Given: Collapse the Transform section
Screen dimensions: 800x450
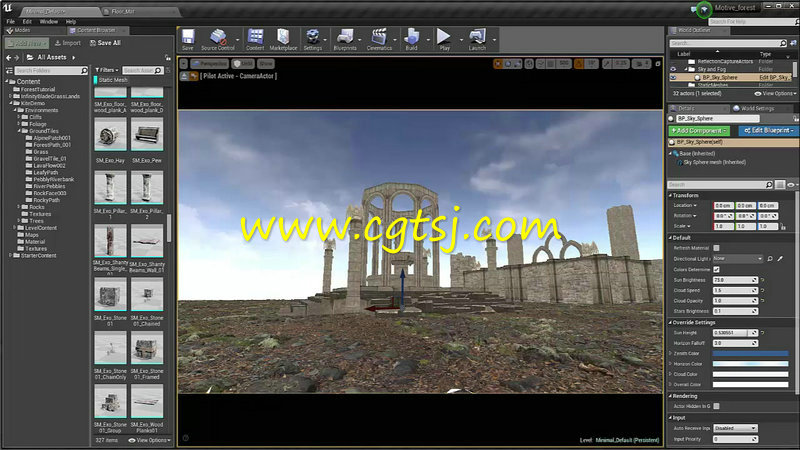Looking at the screenshot, I should click(670, 195).
